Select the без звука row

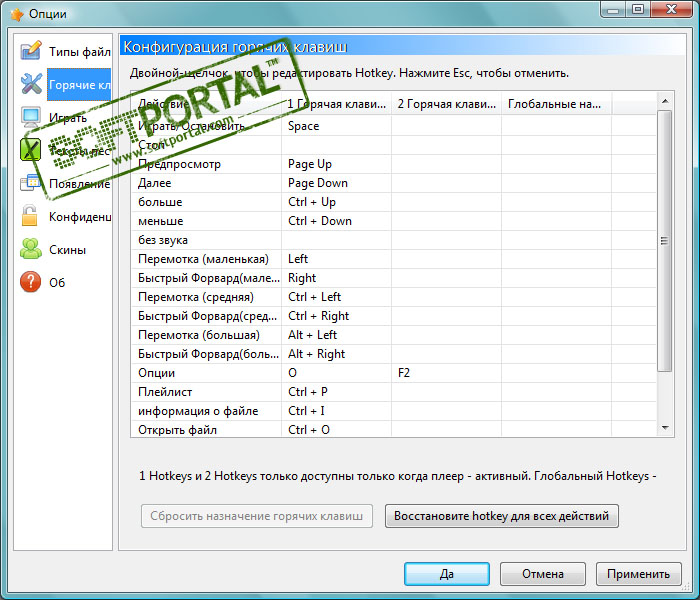[394, 240]
